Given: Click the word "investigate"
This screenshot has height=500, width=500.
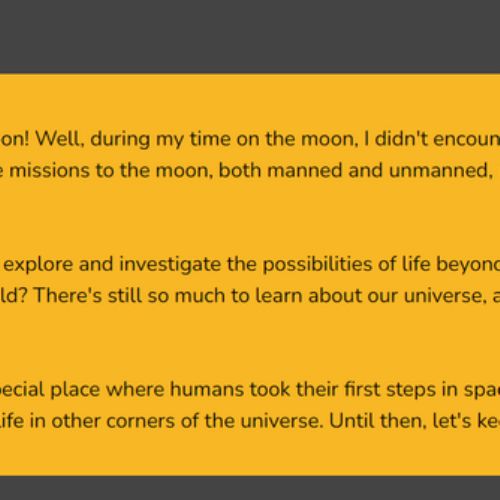Looking at the screenshot, I should [x=170, y=265].
